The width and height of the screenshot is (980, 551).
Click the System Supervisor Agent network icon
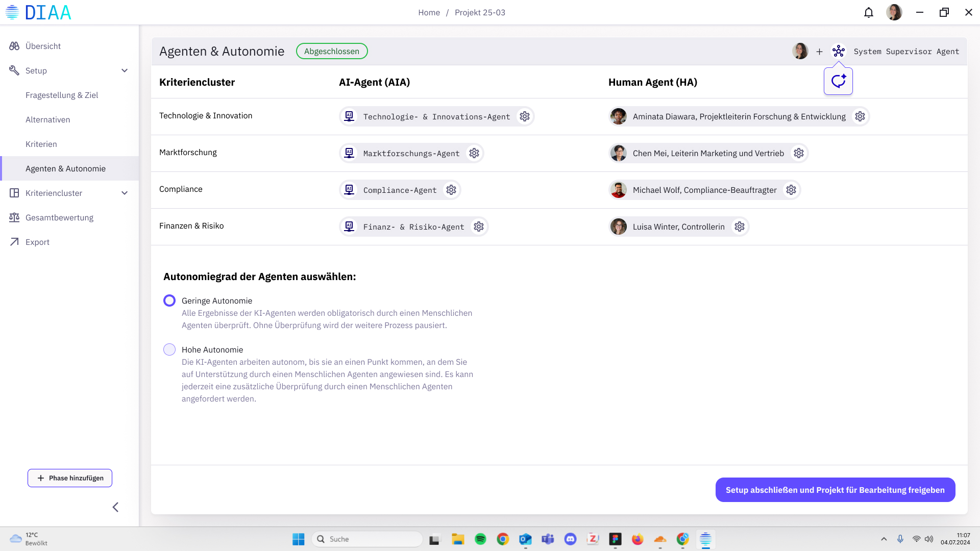[x=839, y=51]
